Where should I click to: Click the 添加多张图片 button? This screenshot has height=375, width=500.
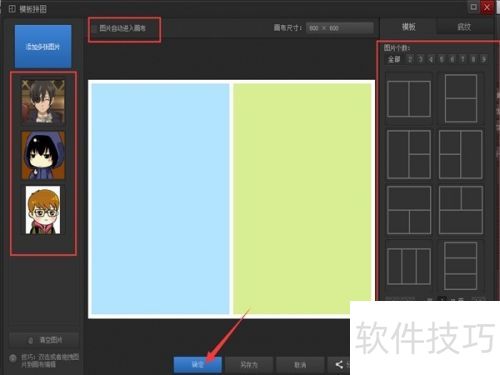tap(43, 46)
